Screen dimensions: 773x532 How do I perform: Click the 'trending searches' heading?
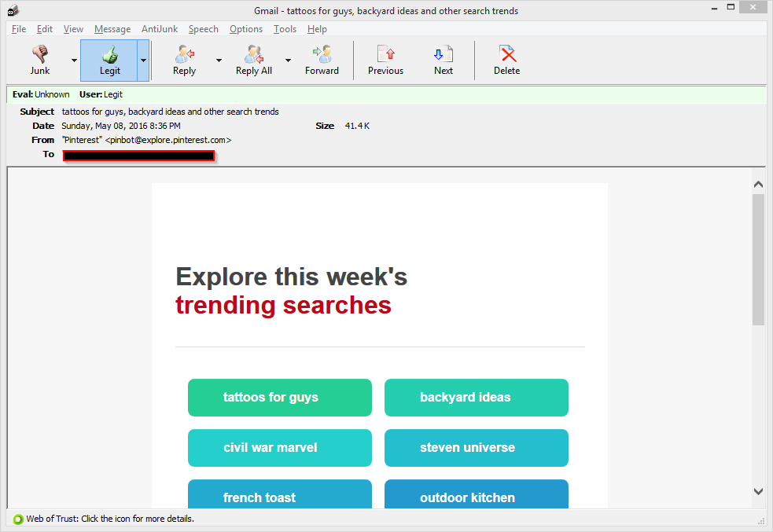click(283, 305)
